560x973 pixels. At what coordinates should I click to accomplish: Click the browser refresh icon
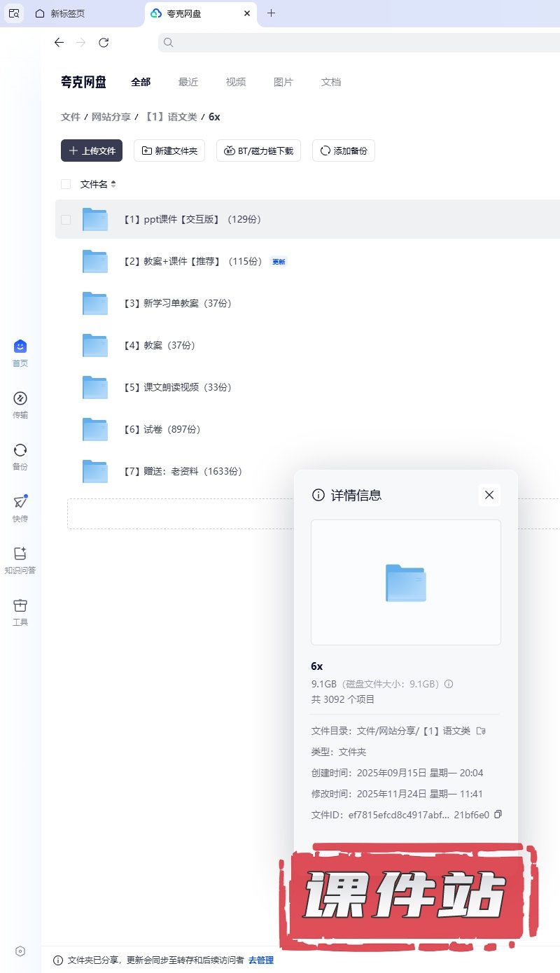pos(104,43)
